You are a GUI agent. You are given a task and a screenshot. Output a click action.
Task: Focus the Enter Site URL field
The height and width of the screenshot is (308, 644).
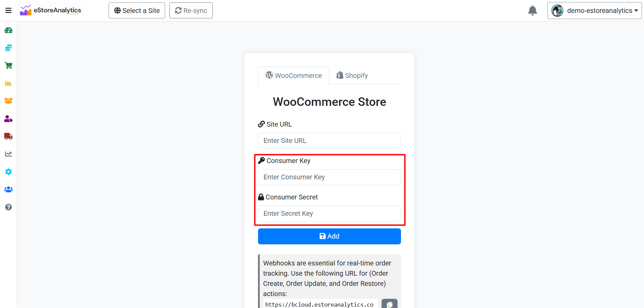tap(329, 141)
